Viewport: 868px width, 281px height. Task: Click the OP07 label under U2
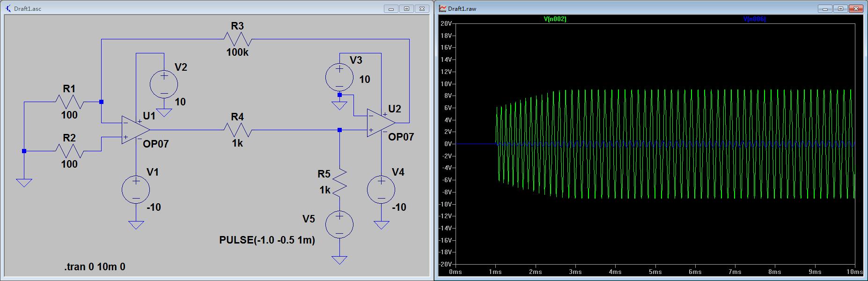tap(401, 137)
